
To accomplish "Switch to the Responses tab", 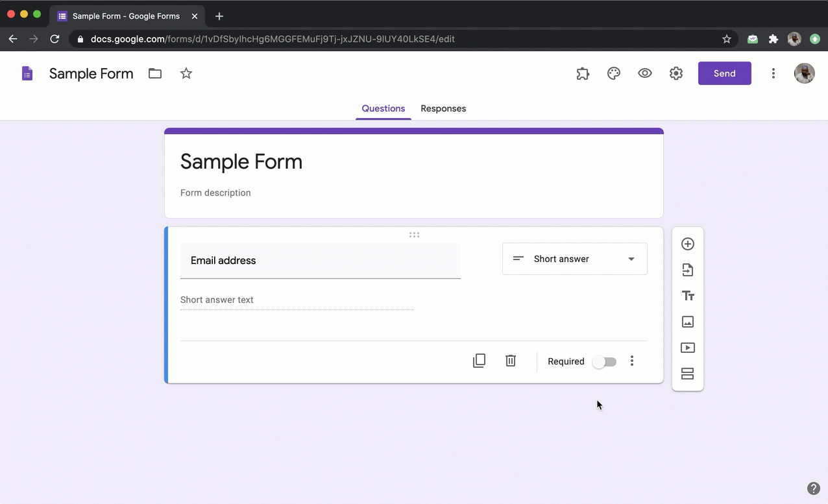I will point(443,108).
